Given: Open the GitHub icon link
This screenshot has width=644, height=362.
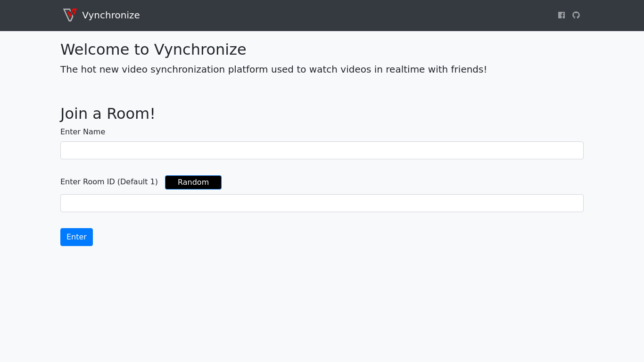Looking at the screenshot, I should [576, 15].
